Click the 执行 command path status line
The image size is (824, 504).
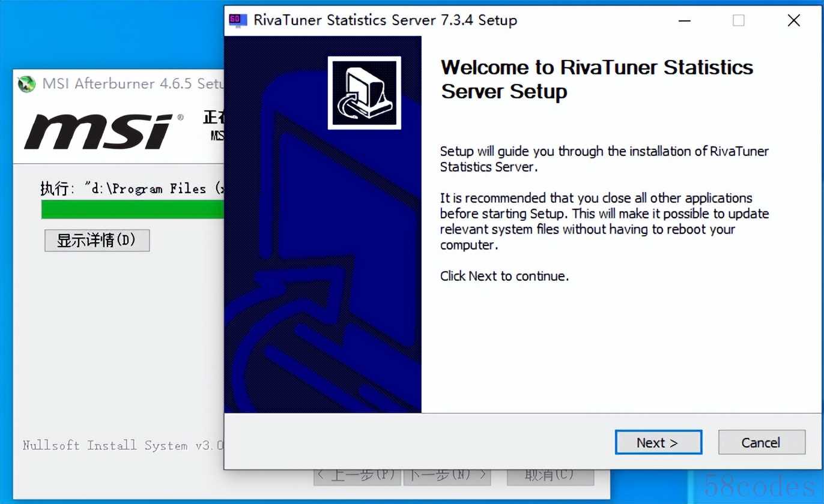click(x=132, y=188)
